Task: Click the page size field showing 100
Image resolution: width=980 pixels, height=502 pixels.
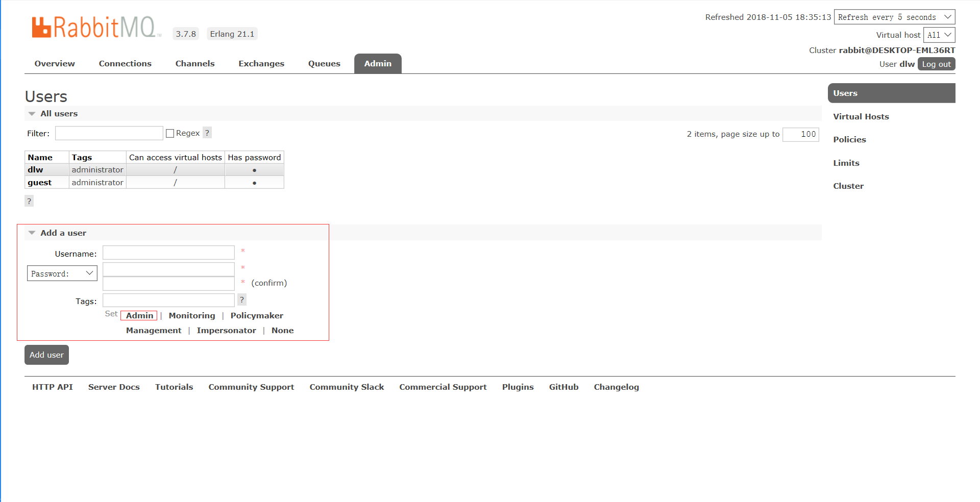Action: pyautogui.click(x=800, y=134)
